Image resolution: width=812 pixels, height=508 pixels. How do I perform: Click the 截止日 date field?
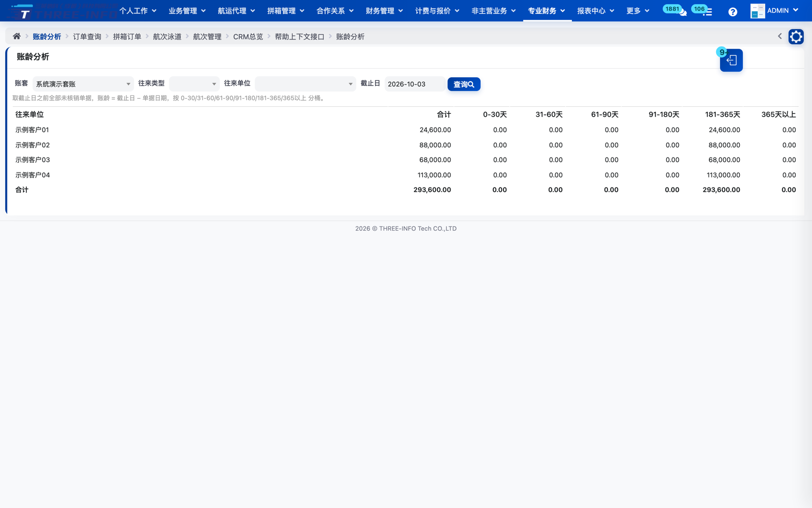point(414,84)
